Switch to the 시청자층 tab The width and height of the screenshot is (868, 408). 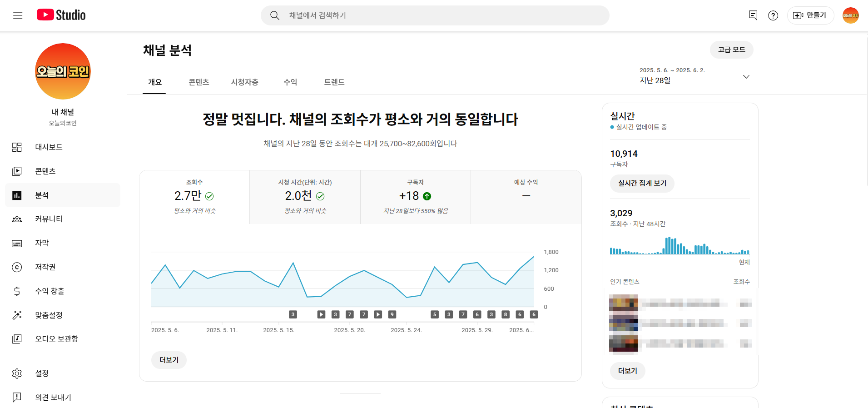pos(244,82)
